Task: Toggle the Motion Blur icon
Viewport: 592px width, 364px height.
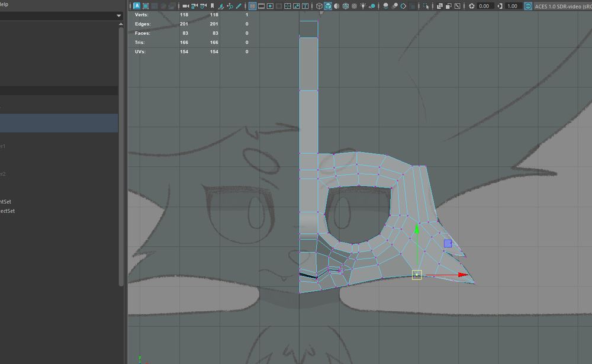Action: pos(395,6)
